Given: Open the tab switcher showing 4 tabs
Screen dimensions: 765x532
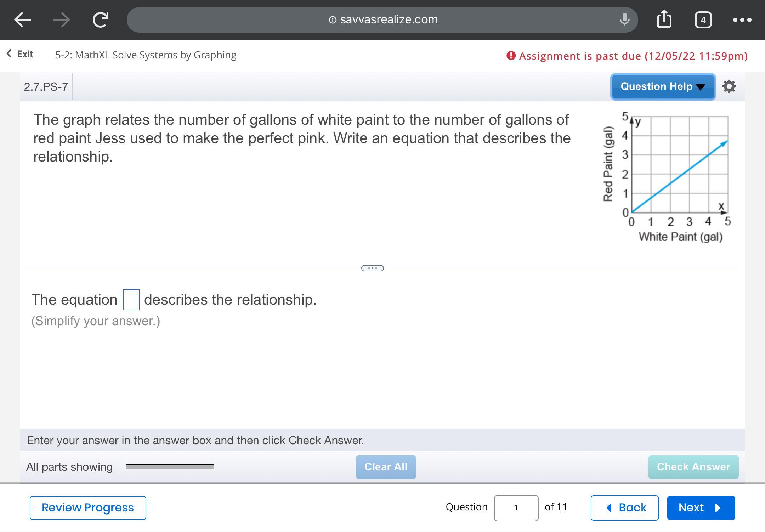Looking at the screenshot, I should 703,20.
